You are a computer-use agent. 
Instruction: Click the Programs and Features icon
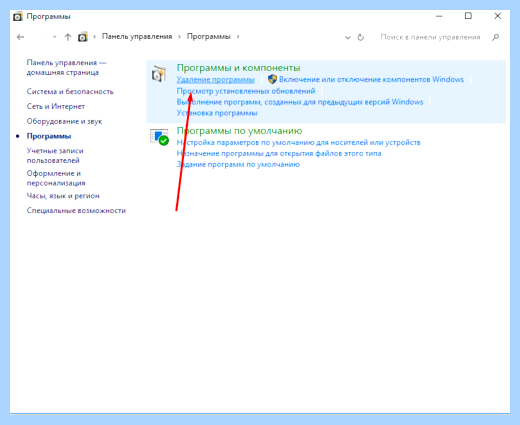(159, 74)
